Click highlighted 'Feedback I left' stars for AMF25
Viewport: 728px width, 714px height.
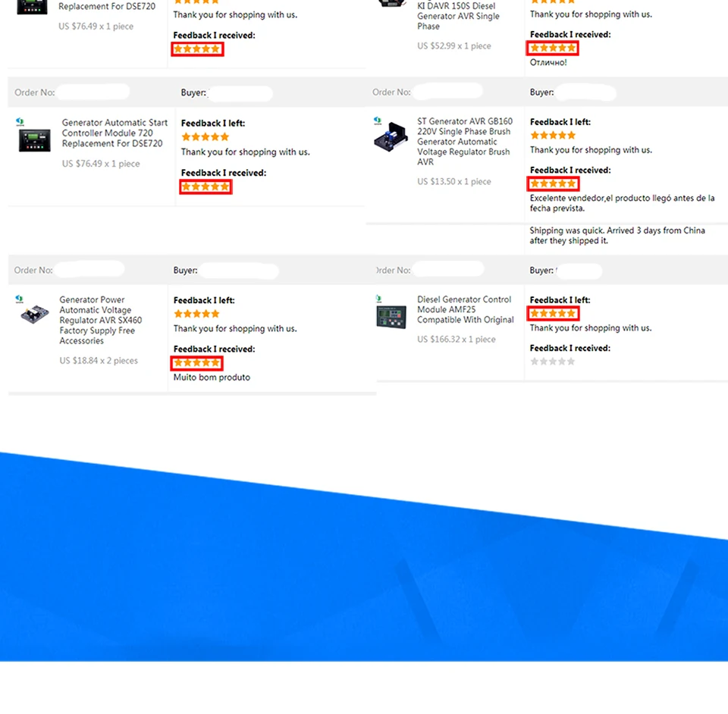pos(553,314)
